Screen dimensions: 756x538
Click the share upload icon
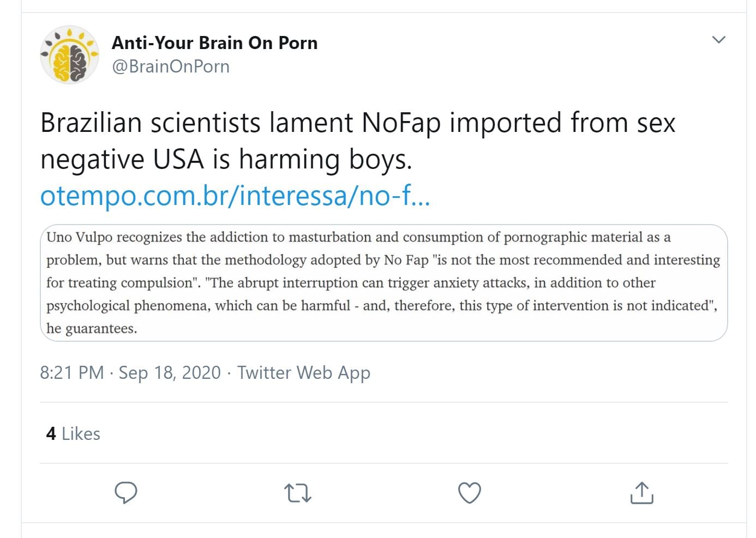pyautogui.click(x=641, y=493)
